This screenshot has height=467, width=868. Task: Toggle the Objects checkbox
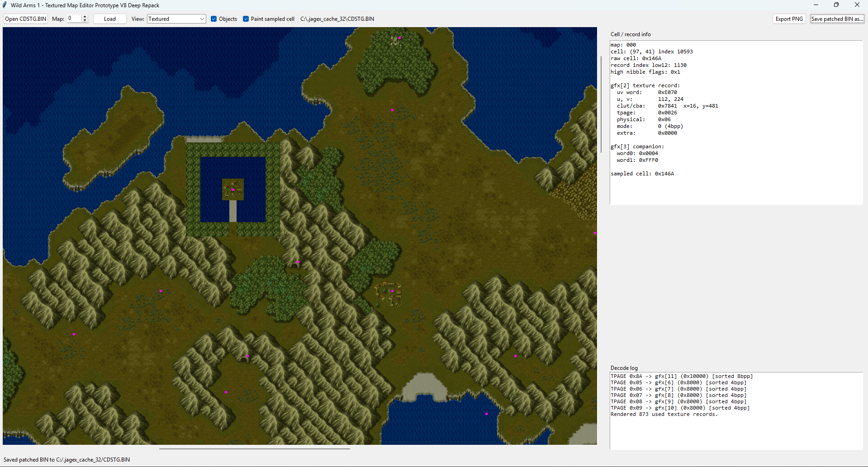click(214, 19)
